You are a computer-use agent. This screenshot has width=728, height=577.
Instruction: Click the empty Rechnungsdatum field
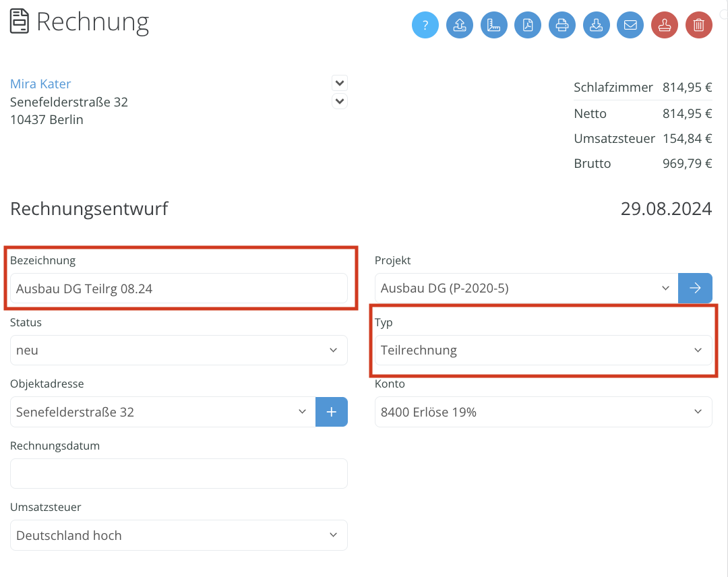click(x=179, y=473)
